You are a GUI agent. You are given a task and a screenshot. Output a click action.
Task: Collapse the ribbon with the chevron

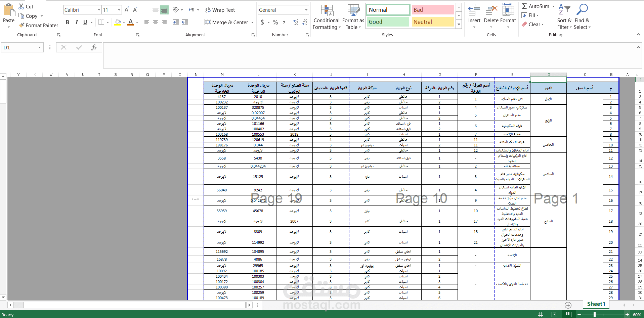tap(638, 35)
